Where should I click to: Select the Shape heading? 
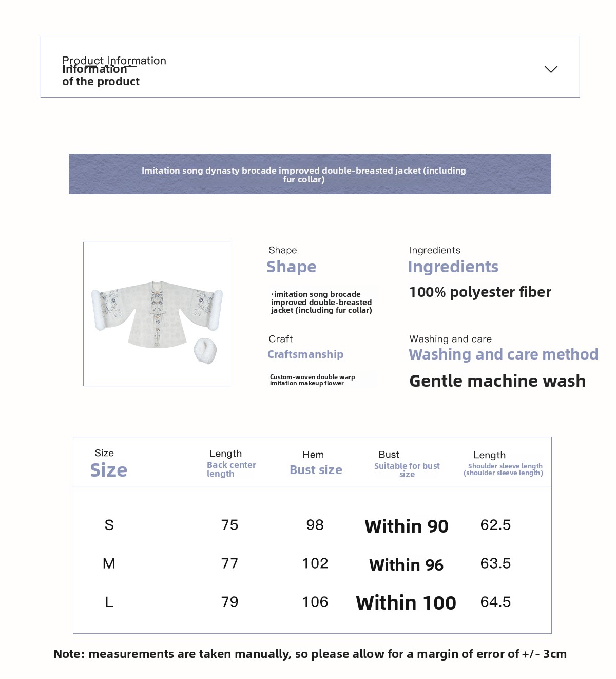(x=291, y=267)
